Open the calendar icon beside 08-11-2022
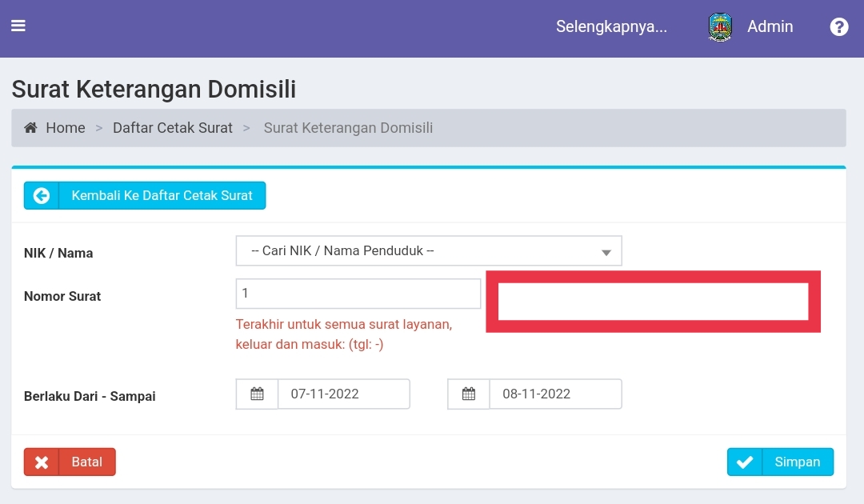 [468, 394]
